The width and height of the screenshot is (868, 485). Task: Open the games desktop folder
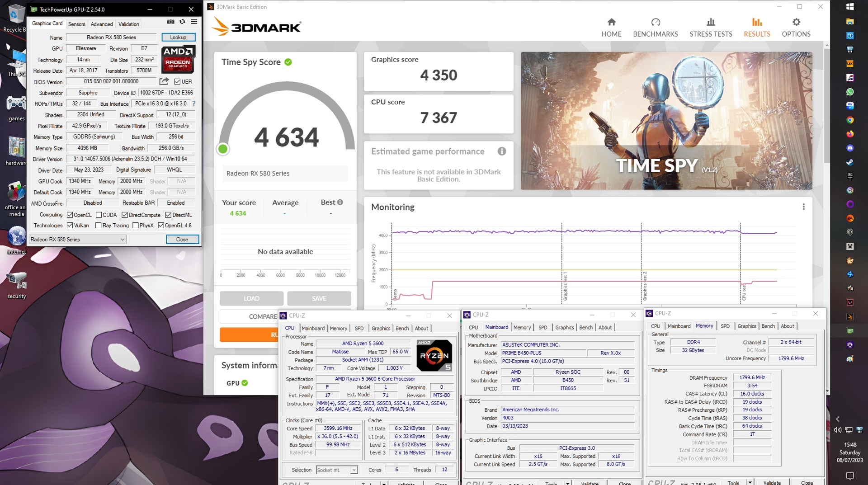tap(16, 108)
